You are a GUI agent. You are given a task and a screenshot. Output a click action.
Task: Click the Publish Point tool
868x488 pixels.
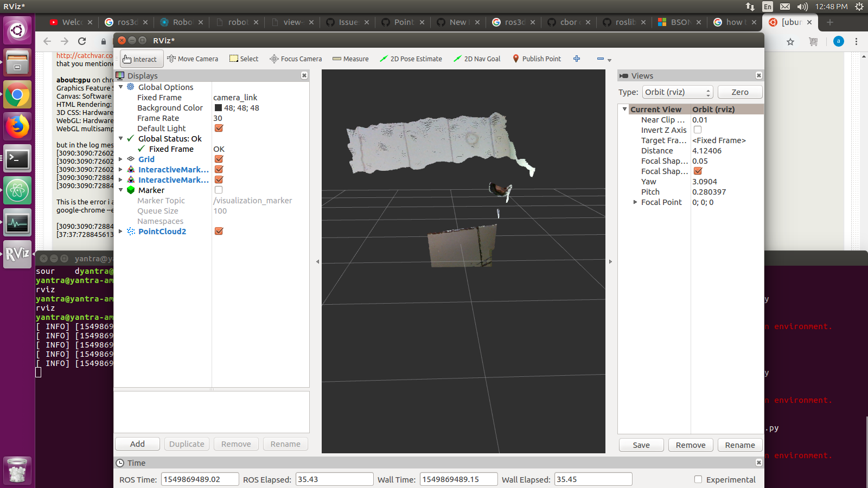537,59
